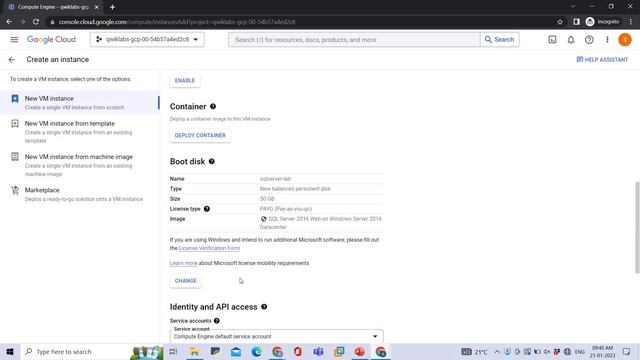Click the resource search input field
640x360 pixels.
pos(354,40)
